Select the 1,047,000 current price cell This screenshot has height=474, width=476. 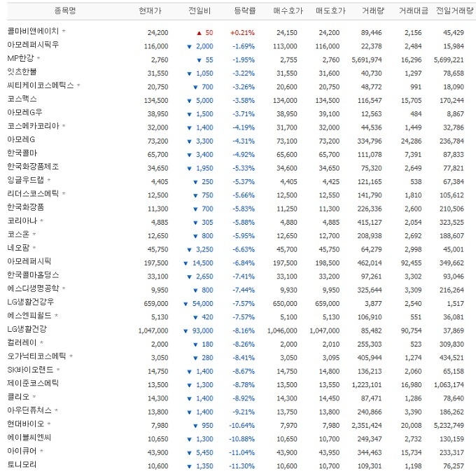[153, 330]
